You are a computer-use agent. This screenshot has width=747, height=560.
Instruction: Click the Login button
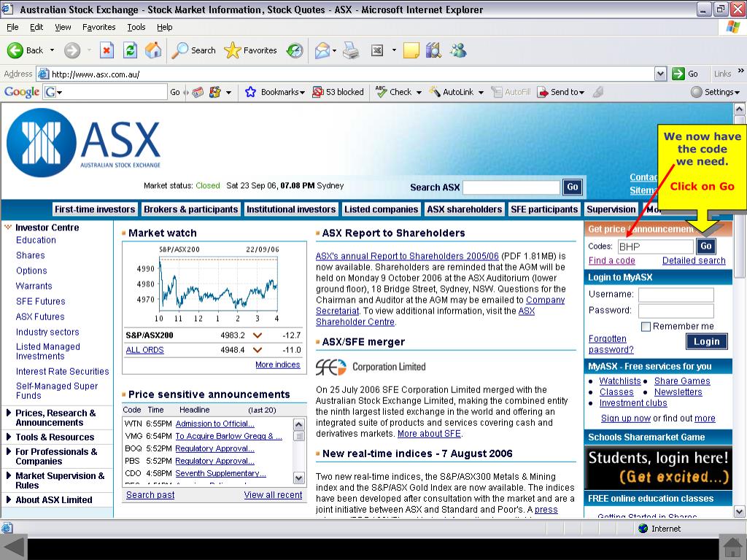[706, 341]
